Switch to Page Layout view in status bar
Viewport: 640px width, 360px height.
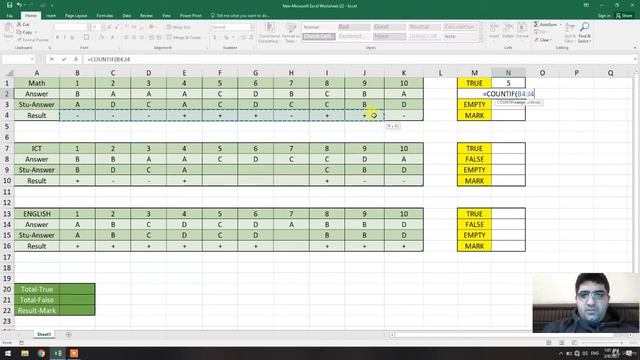pyautogui.click(x=562, y=342)
